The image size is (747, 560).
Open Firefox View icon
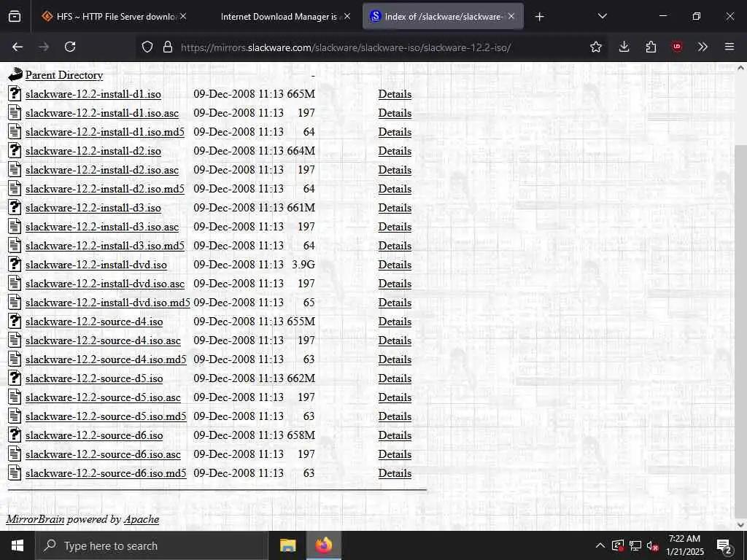point(15,16)
